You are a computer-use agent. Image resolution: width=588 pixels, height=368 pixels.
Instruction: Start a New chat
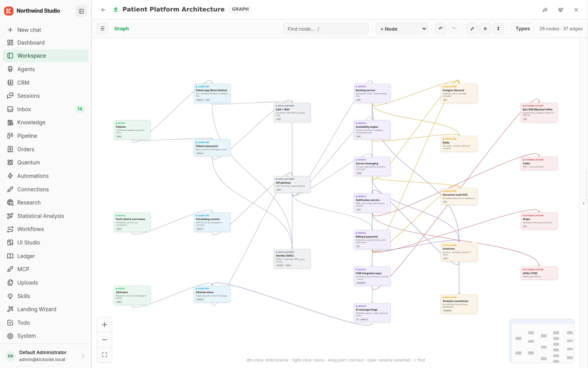46,30
